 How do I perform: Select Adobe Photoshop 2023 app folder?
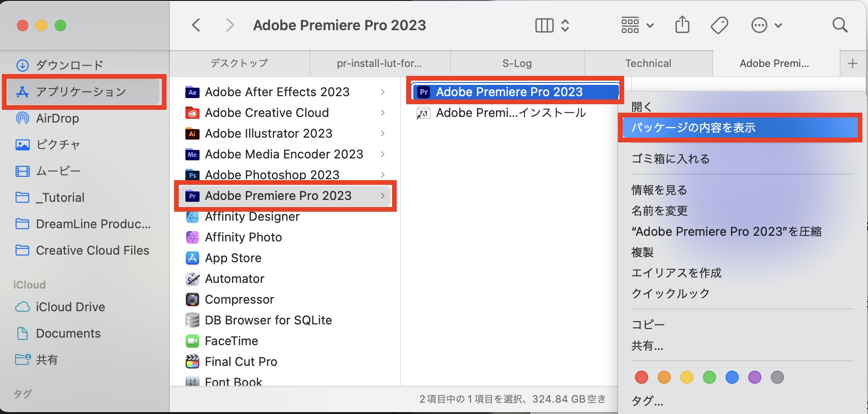click(x=272, y=175)
